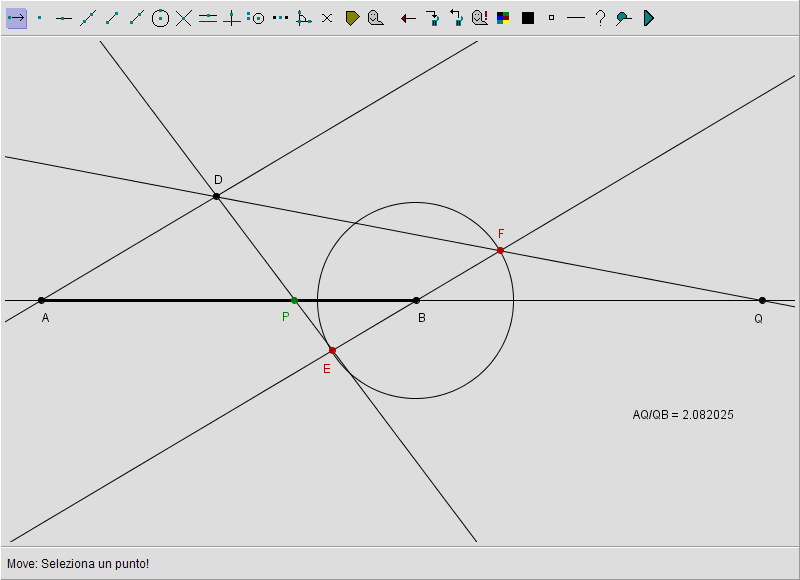Toggle show hidden objects ghost icon
This screenshot has height=580, width=800.
pos(480,18)
